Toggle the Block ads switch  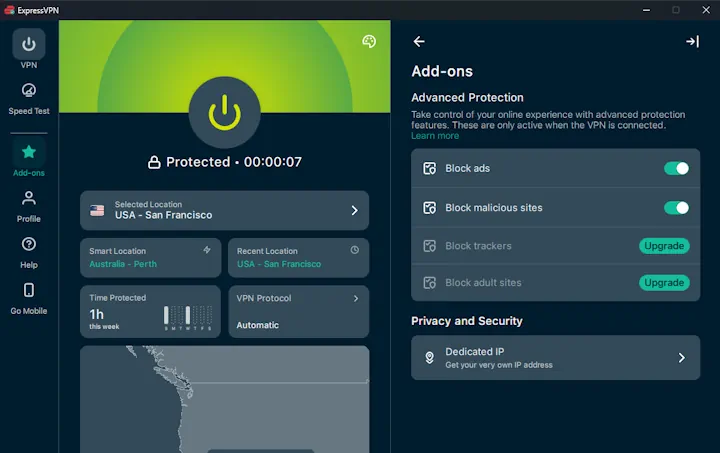point(676,168)
